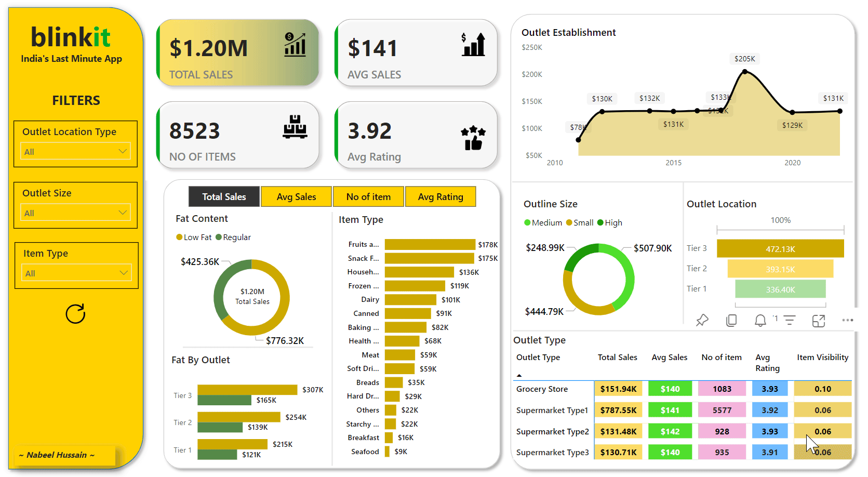Click the 100% range slider above Outlet Location bars

pos(780,229)
